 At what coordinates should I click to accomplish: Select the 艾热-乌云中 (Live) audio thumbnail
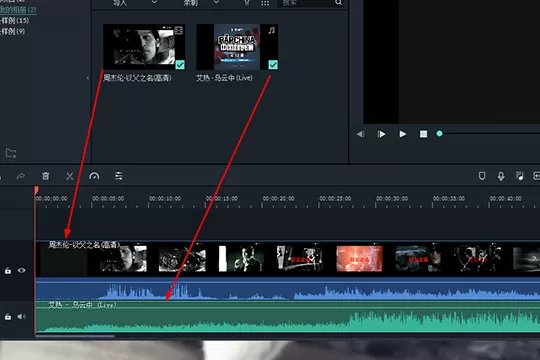[237, 47]
